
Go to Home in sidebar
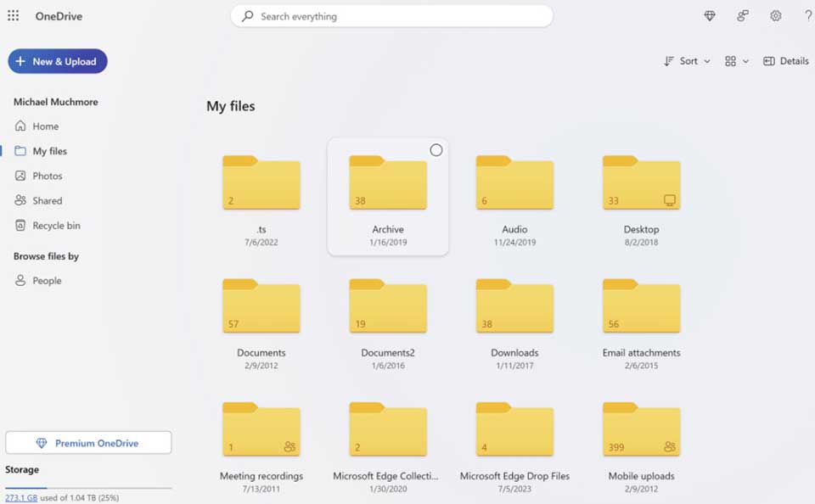coord(37,126)
